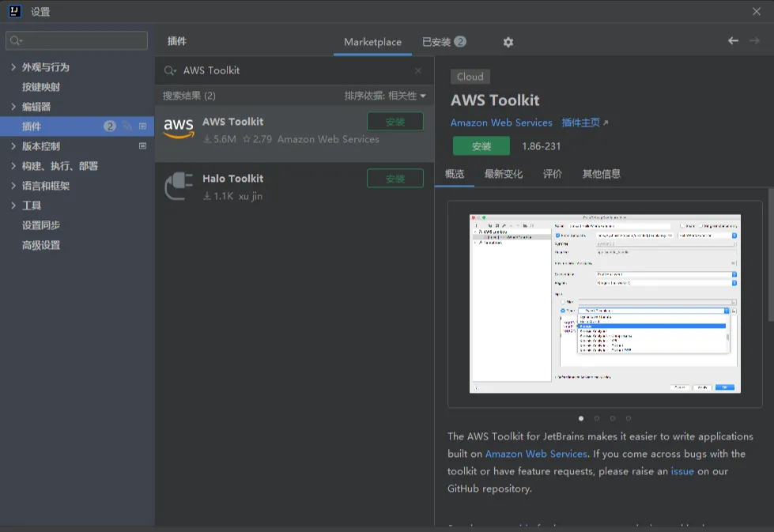The image size is (774, 532).
Task: Click the Halo Toolkit plugin icon
Action: (x=178, y=185)
